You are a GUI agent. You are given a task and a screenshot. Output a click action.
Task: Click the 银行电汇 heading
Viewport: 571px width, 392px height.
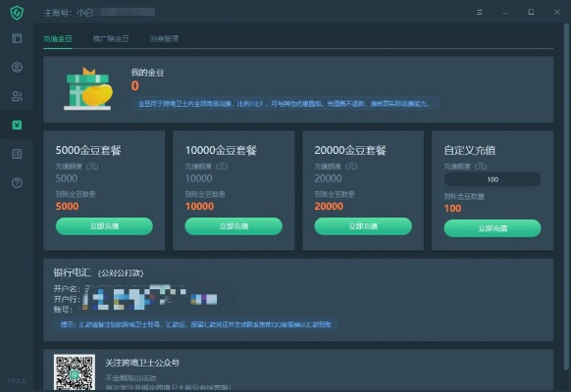point(72,272)
